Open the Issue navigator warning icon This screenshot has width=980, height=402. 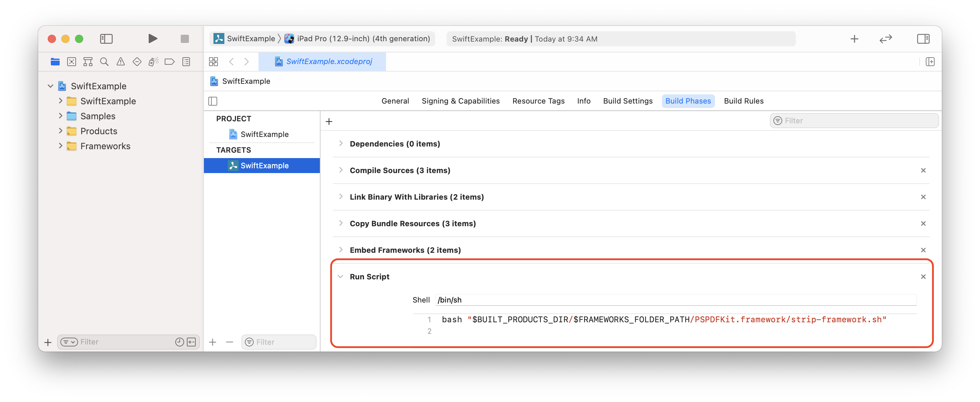[121, 62]
